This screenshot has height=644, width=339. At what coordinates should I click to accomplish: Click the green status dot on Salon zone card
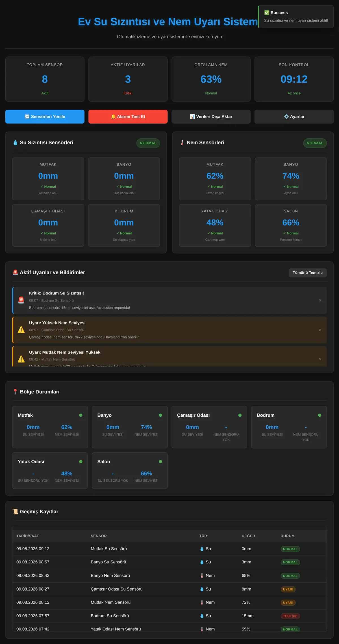tap(160, 462)
